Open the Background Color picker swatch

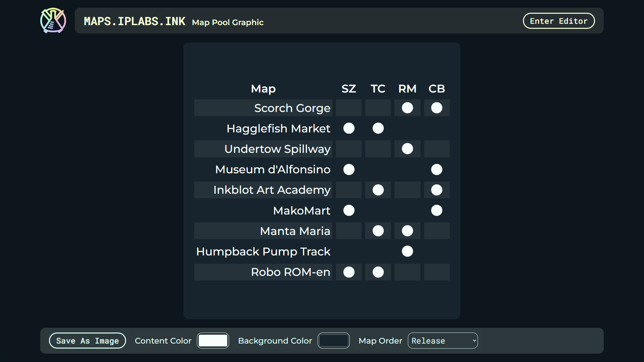333,341
